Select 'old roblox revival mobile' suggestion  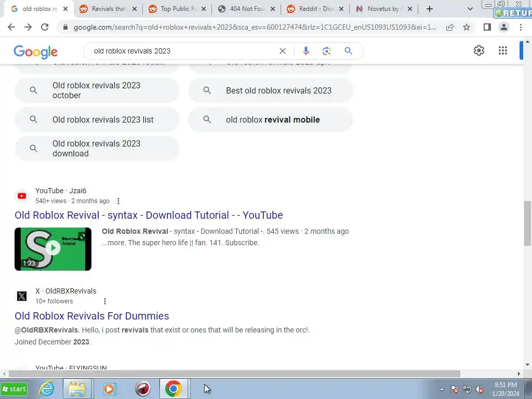click(x=271, y=119)
